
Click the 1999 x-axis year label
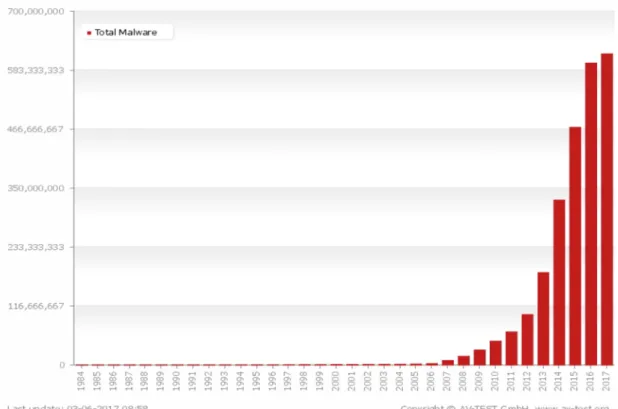320,381
